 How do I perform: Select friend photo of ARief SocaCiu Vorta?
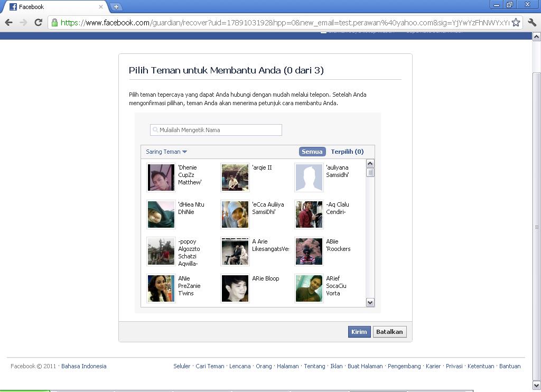click(x=309, y=288)
